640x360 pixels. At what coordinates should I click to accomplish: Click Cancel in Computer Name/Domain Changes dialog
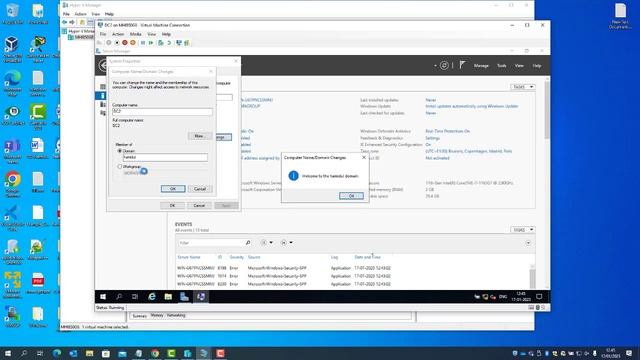(x=200, y=189)
